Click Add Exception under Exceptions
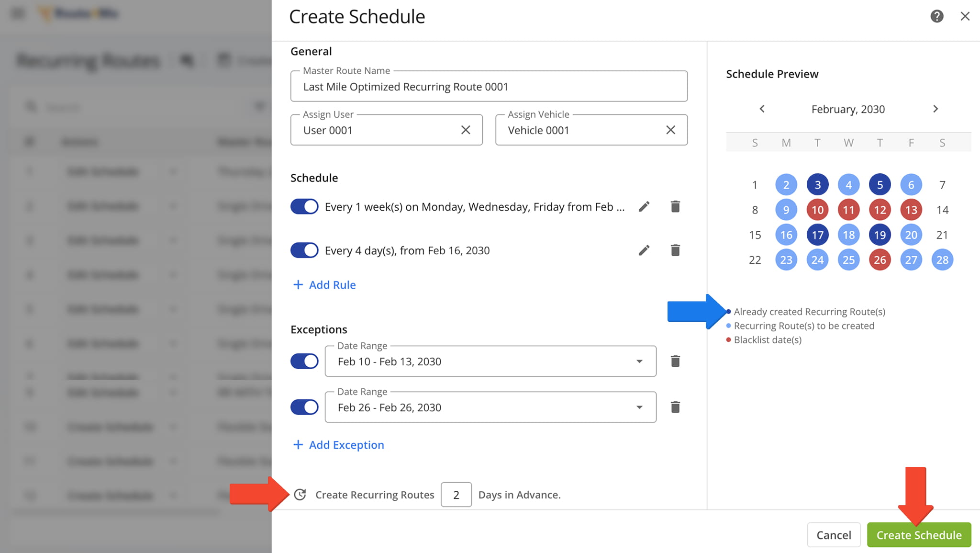This screenshot has width=980, height=553. point(338,445)
